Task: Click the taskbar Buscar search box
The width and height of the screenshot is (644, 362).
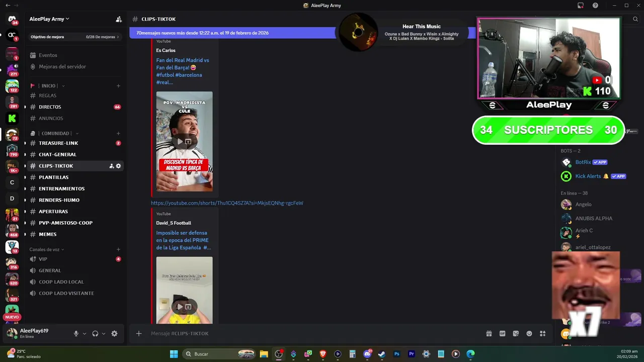Action: coord(219,354)
